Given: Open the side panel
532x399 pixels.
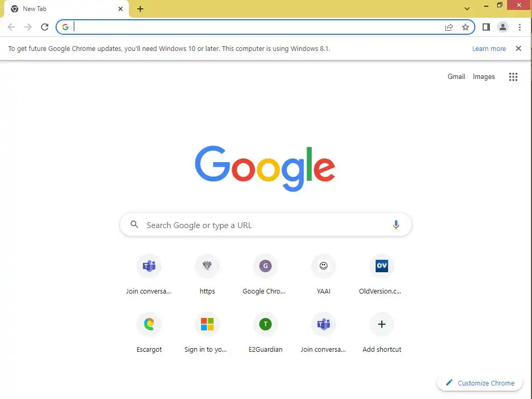Looking at the screenshot, I should click(x=486, y=27).
